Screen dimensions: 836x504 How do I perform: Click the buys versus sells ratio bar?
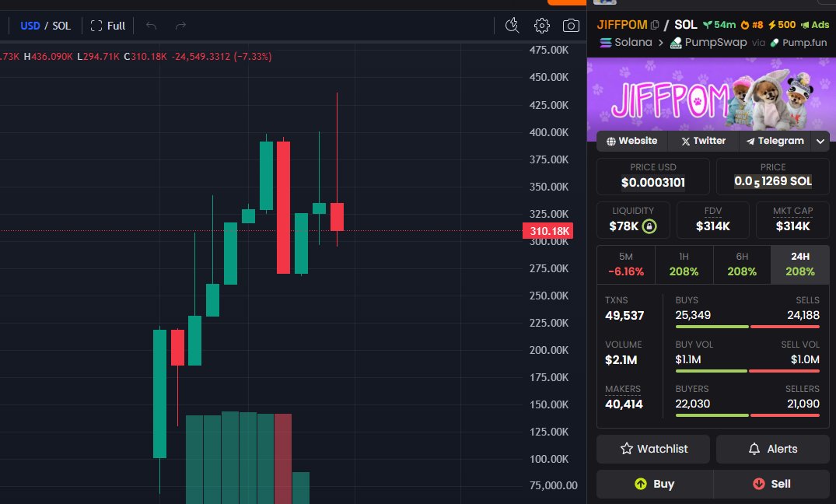coord(747,327)
